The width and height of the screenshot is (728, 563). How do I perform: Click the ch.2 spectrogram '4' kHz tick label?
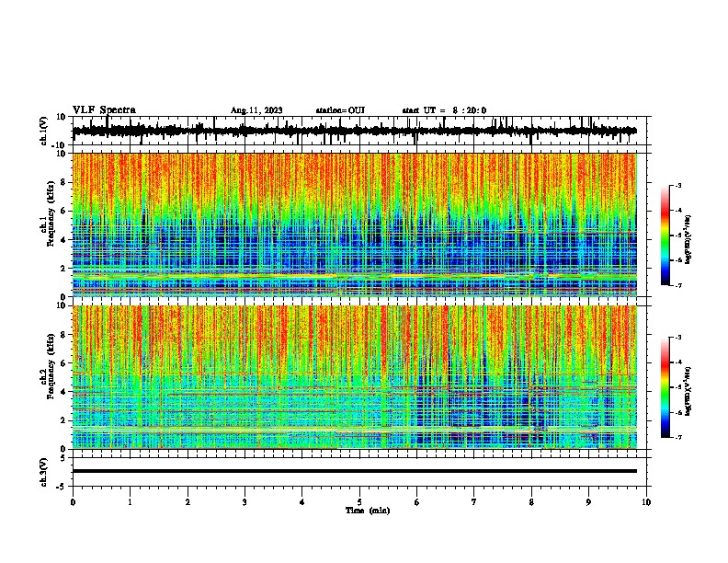point(63,392)
